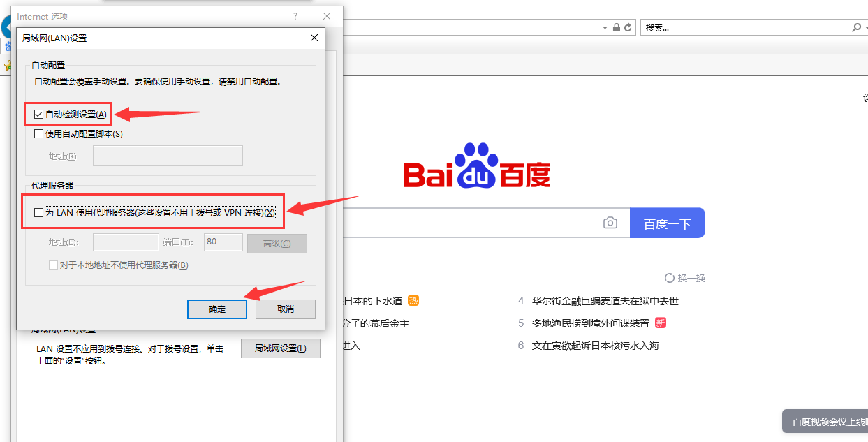
Task: Click the refresh icon in address bar
Action: (x=628, y=27)
